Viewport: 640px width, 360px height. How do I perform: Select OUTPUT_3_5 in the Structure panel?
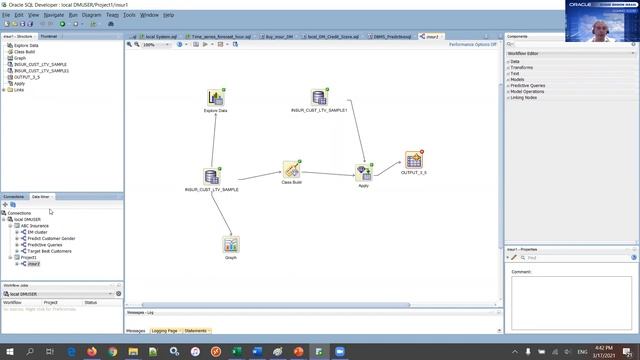(27, 77)
